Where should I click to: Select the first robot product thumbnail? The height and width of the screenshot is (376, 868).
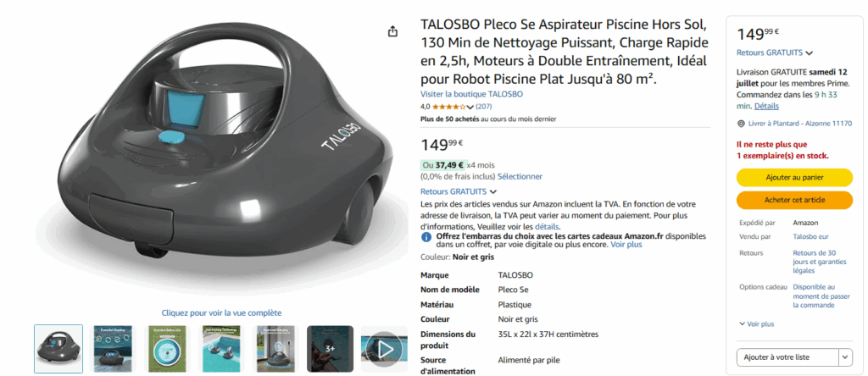pos(58,349)
